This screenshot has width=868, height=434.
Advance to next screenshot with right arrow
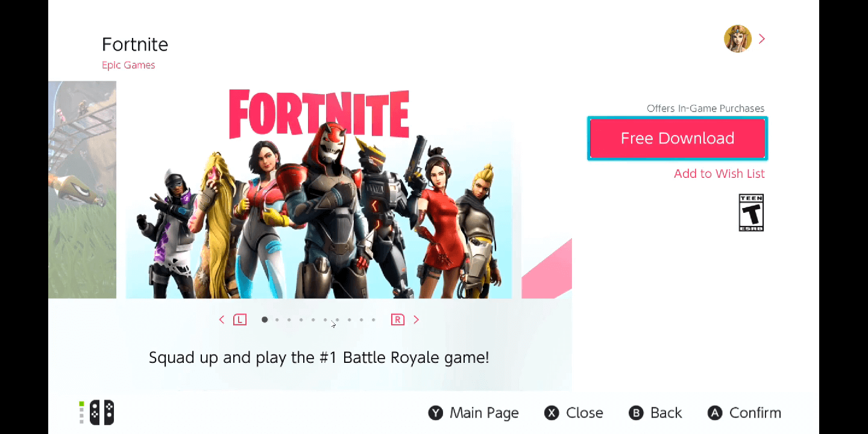click(416, 319)
